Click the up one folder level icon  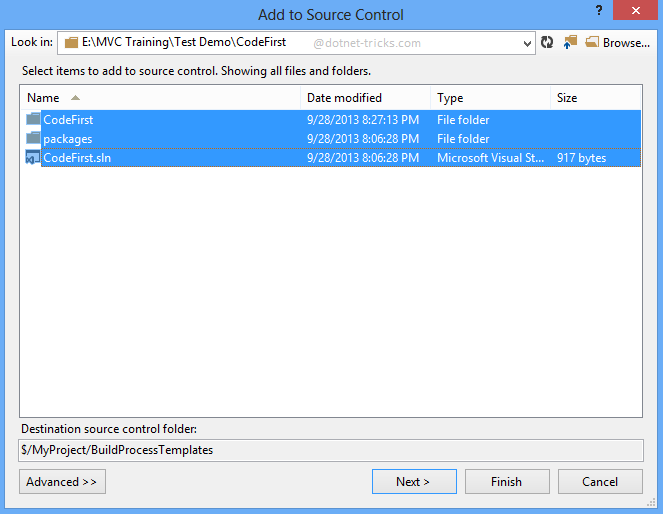tap(570, 42)
